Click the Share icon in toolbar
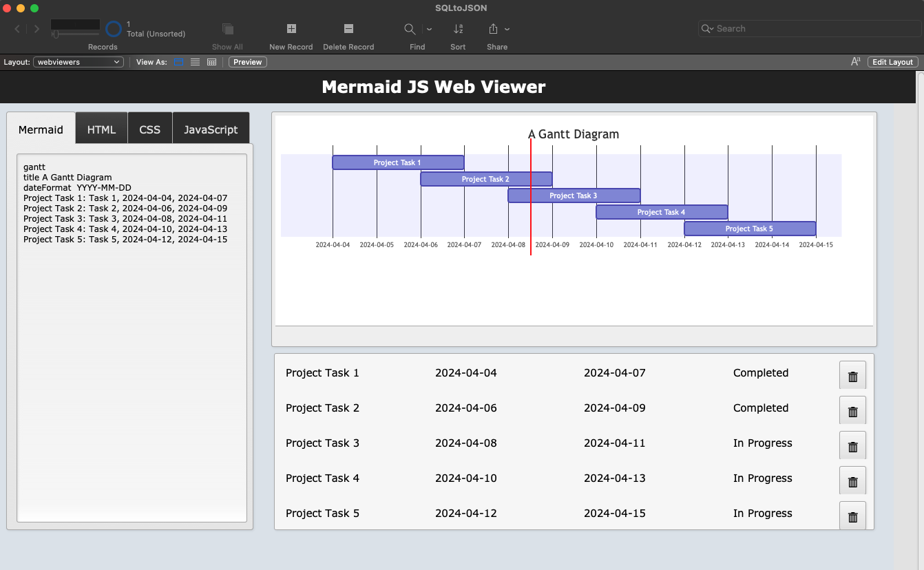Viewport: 924px width, 570px height. pos(493,29)
